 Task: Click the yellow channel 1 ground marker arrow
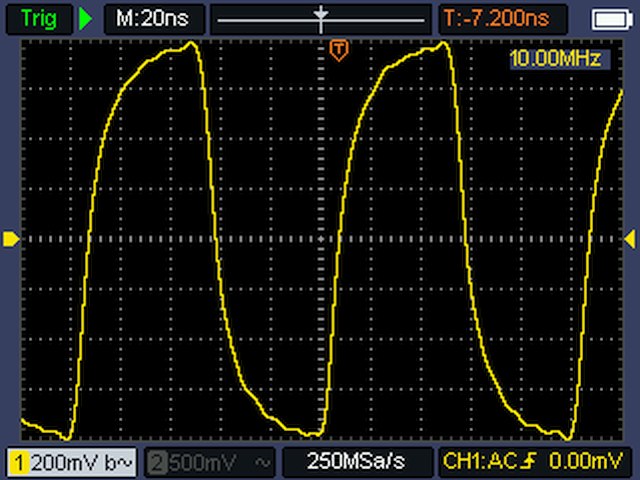pyautogui.click(x=11, y=239)
